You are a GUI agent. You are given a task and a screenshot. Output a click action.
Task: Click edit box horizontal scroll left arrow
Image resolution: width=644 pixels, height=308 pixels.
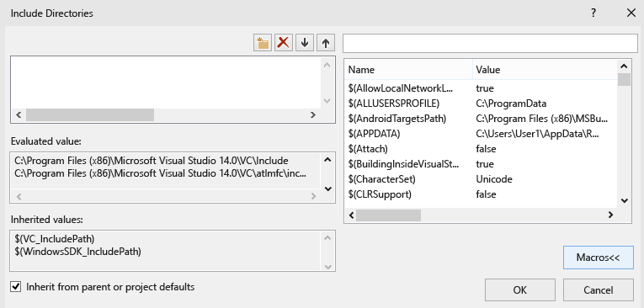[18, 115]
